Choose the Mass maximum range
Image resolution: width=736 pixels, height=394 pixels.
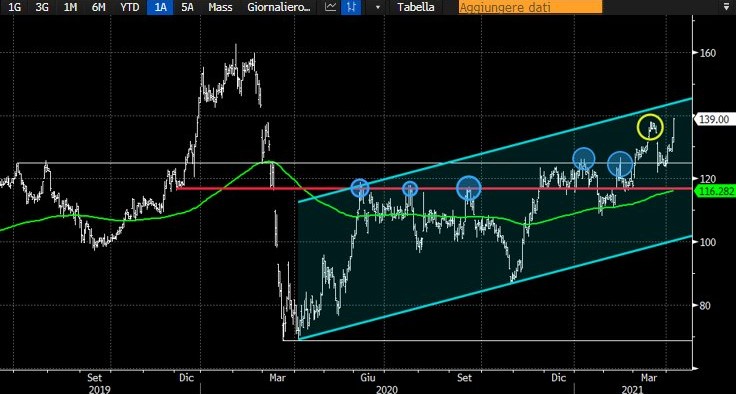tap(221, 7)
